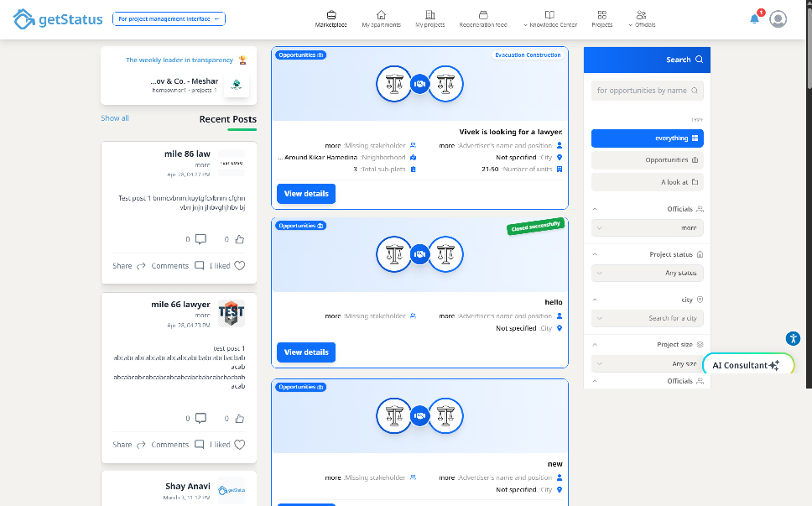Click the Evacuation Construction tag
Screen dimensions: 812x506
(527, 55)
